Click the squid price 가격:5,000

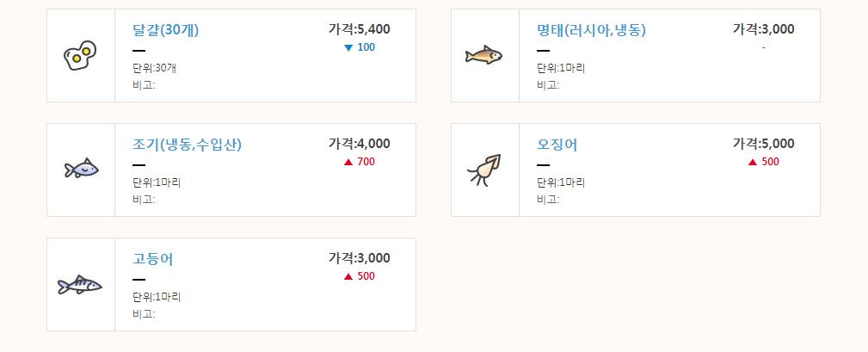point(763,143)
